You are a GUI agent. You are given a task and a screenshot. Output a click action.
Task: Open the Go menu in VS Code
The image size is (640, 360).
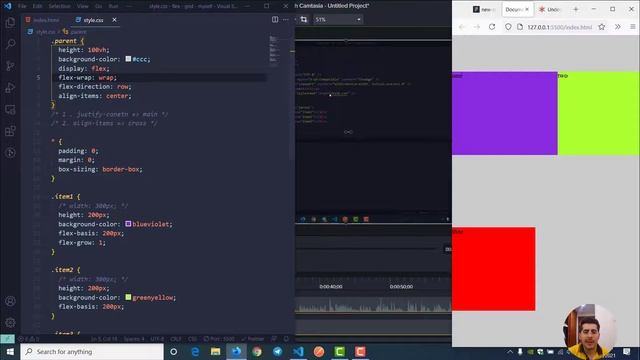coord(98,6)
